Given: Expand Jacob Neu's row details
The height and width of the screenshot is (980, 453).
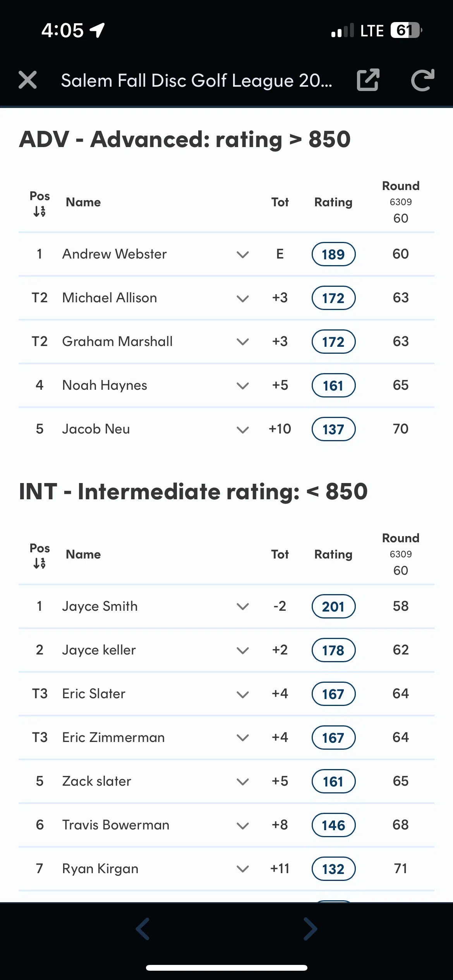Looking at the screenshot, I should tap(243, 430).
